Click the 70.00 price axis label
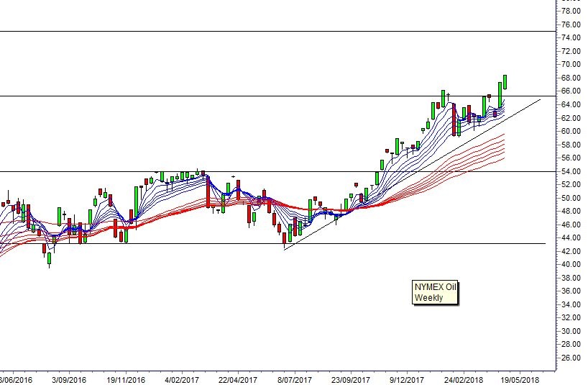Screen dimensions: 588x385 (571, 65)
